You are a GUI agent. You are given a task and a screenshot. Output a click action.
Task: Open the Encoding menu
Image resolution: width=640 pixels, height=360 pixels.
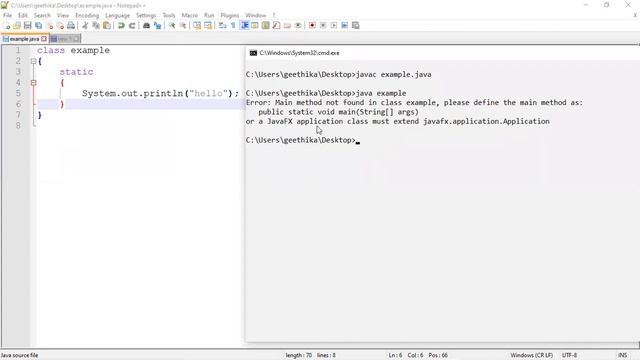click(x=87, y=16)
